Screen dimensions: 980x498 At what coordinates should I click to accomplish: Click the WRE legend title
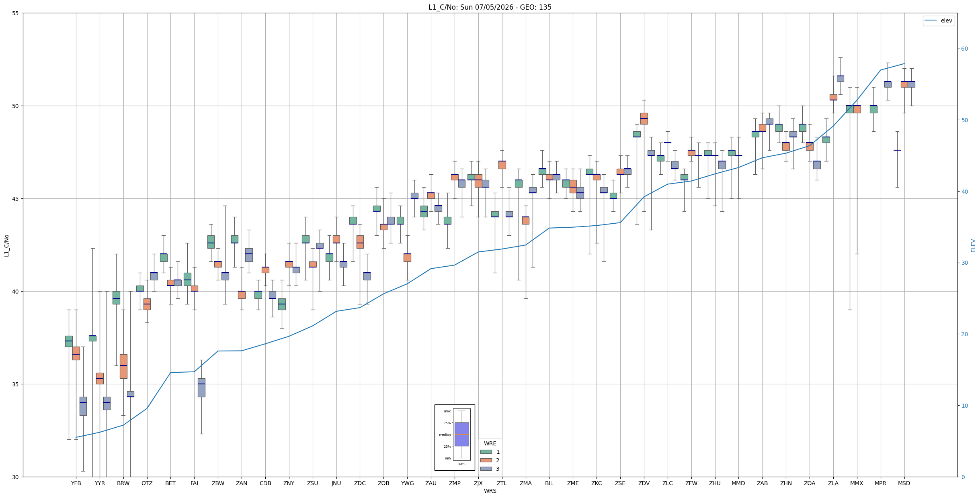click(x=490, y=443)
